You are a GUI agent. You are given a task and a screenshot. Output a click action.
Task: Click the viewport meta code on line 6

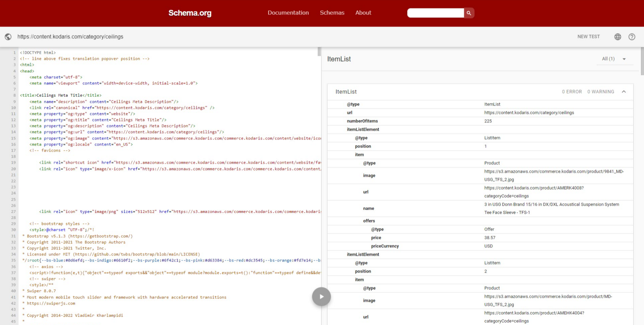coord(113,83)
